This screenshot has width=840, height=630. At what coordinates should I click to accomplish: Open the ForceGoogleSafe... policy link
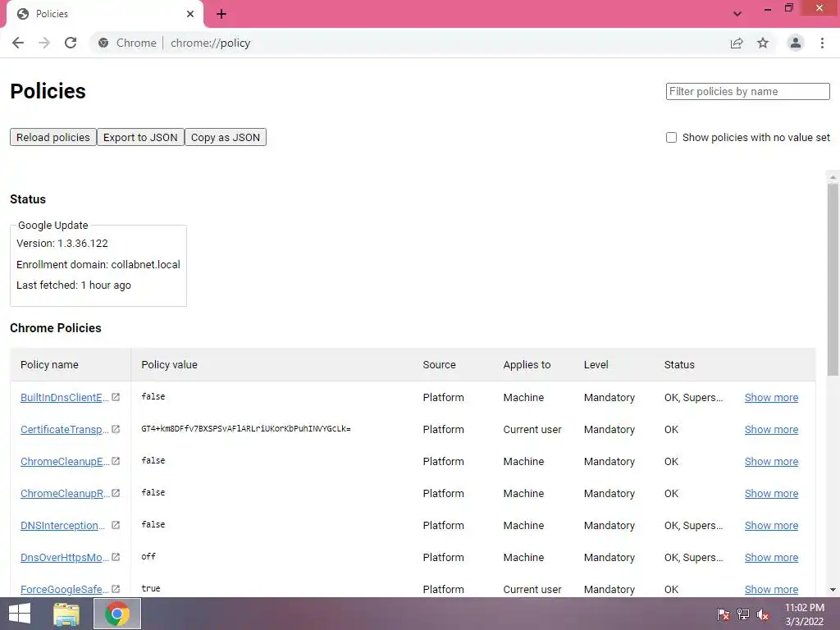point(64,589)
